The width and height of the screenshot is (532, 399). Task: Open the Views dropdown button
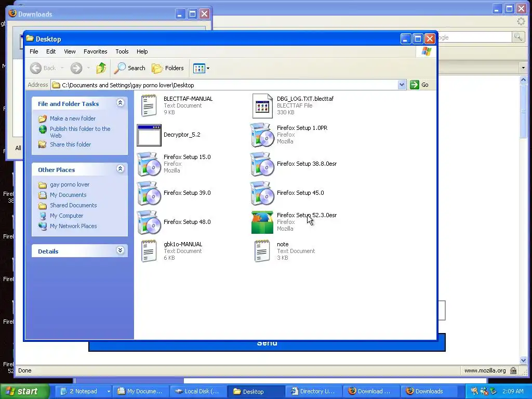(x=201, y=68)
